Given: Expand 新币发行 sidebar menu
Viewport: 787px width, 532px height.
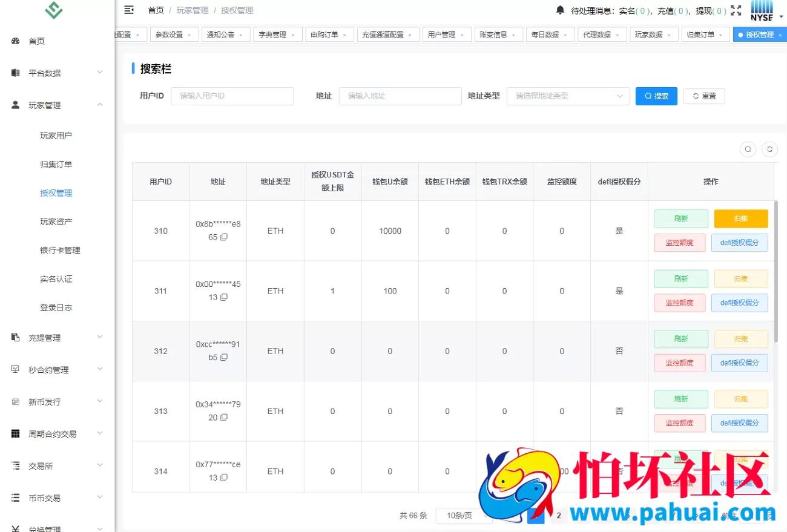Looking at the screenshot, I should pos(57,402).
